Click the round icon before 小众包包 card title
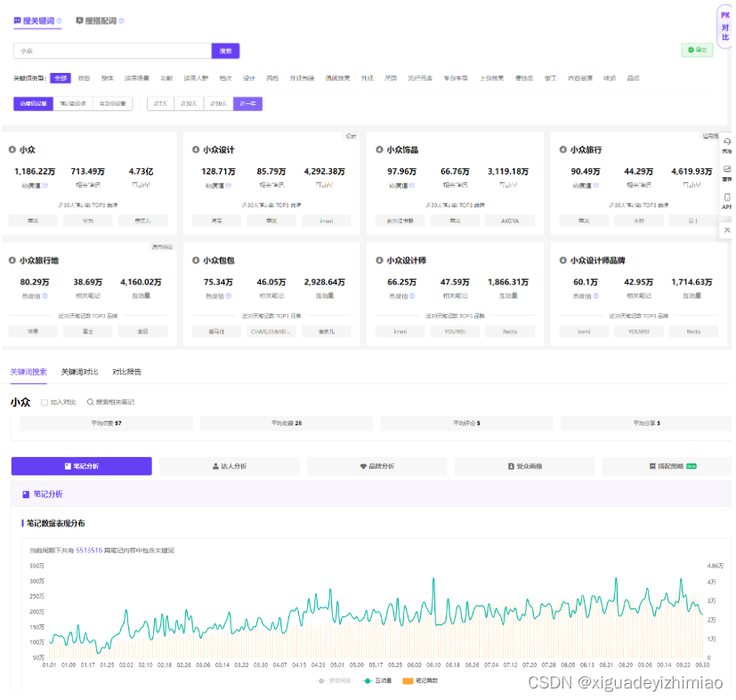Image resolution: width=736 pixels, height=700 pixels. 196,261
